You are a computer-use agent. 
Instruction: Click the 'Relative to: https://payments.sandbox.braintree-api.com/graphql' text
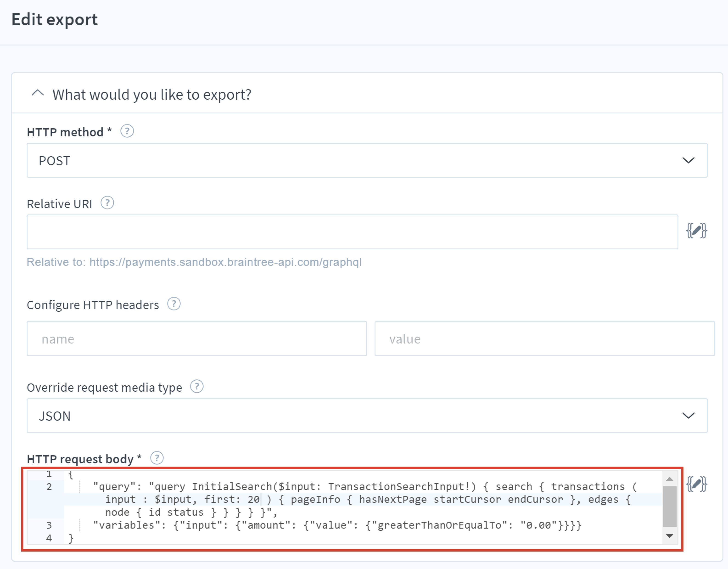point(194,262)
